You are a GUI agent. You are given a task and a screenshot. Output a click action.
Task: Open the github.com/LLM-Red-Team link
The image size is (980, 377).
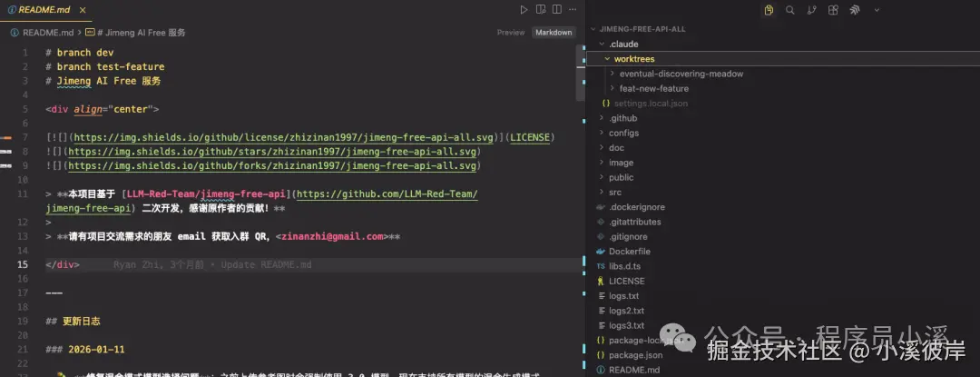[x=387, y=194]
